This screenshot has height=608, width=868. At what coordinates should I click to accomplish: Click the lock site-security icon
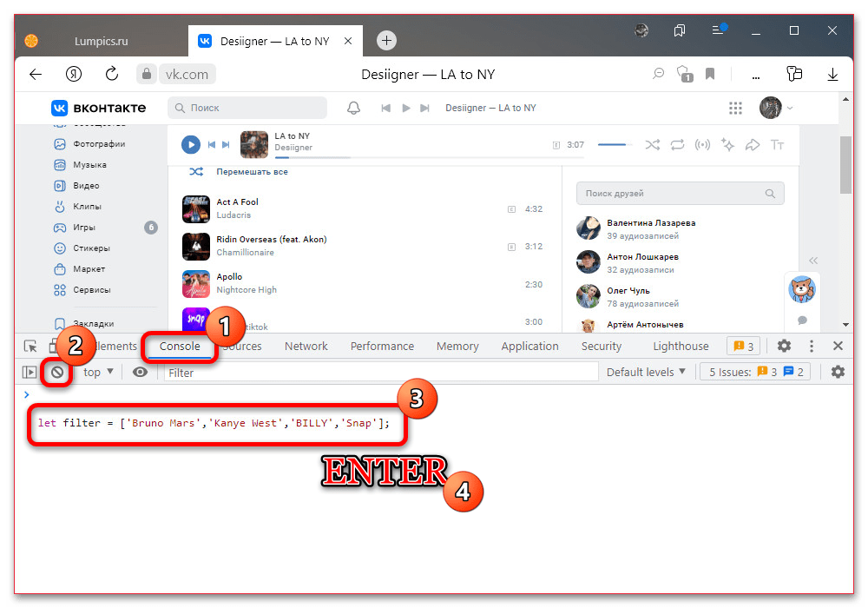coord(146,74)
